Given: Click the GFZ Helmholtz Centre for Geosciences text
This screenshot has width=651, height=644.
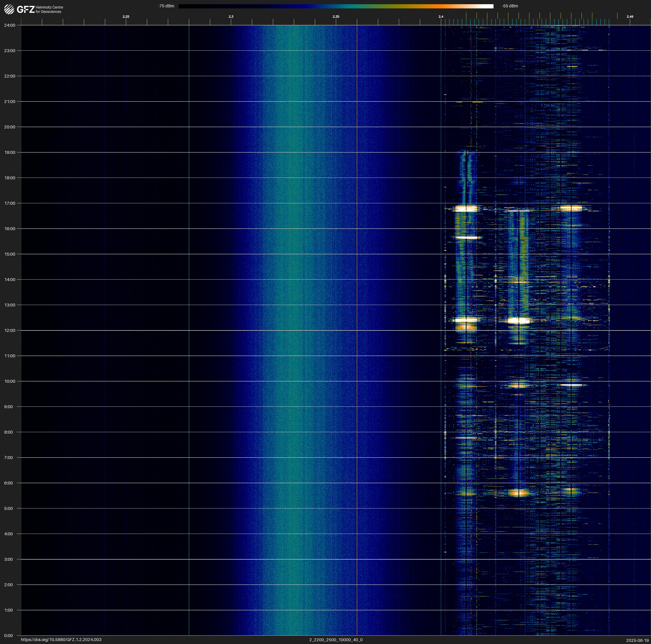Looking at the screenshot, I should tap(49, 9).
